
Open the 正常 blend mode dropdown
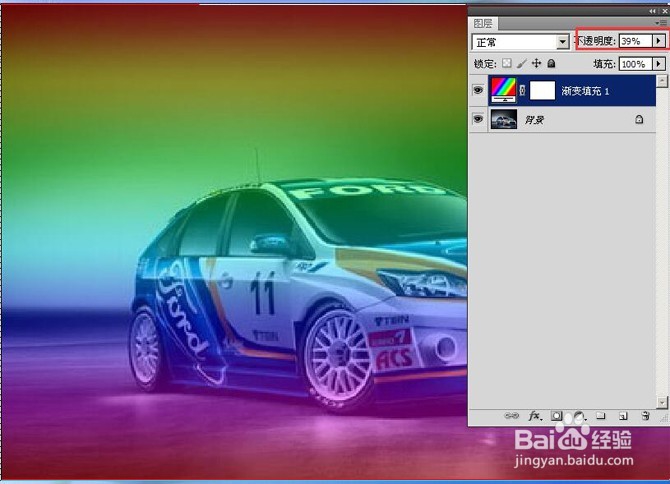(x=520, y=42)
